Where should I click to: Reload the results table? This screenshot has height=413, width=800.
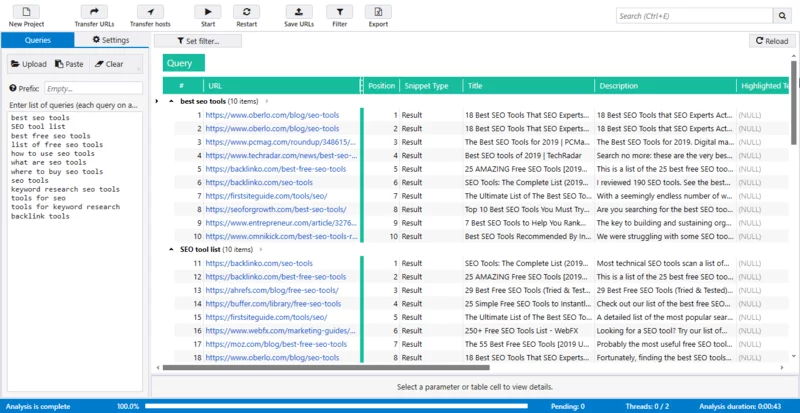click(x=772, y=41)
